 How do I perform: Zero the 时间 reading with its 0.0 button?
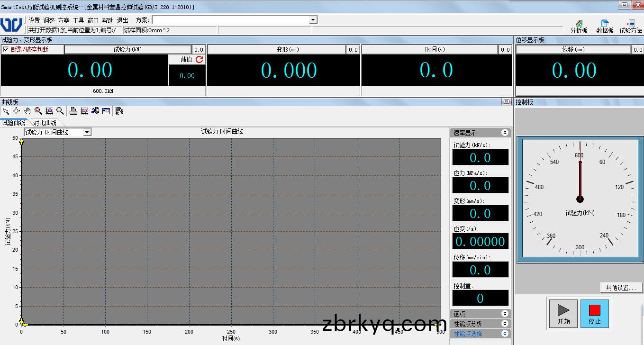(506, 49)
